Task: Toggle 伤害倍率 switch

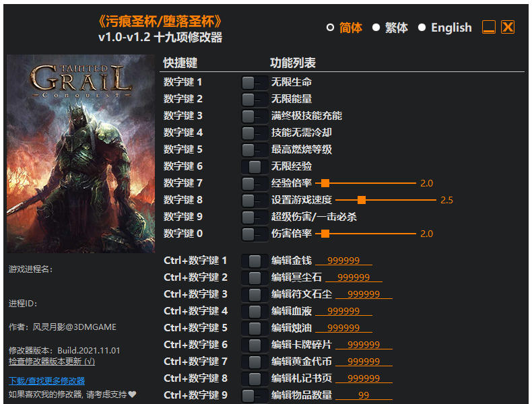Action: click(x=255, y=234)
